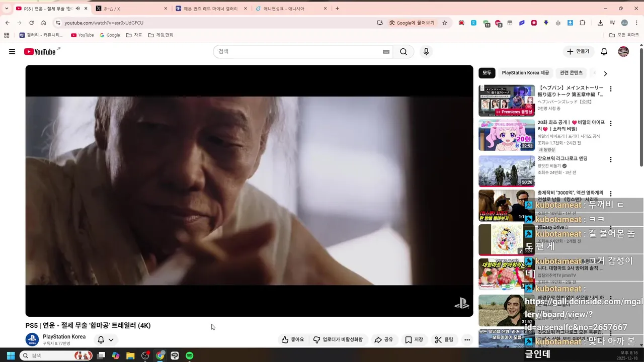644x362 pixels.
Task: Open the on-screen keyboard in search box
Action: pyautogui.click(x=386, y=52)
